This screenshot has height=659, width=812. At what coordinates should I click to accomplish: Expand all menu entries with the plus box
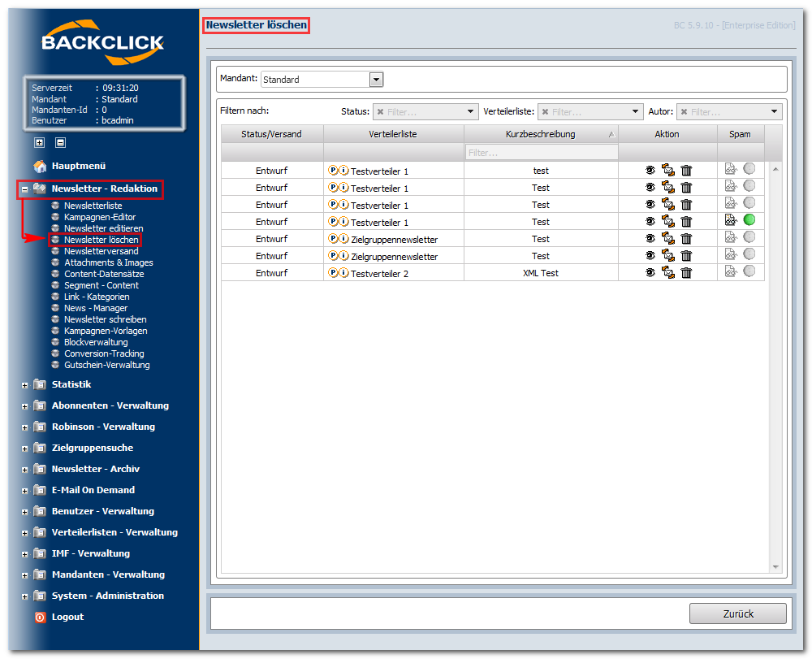pyautogui.click(x=39, y=142)
